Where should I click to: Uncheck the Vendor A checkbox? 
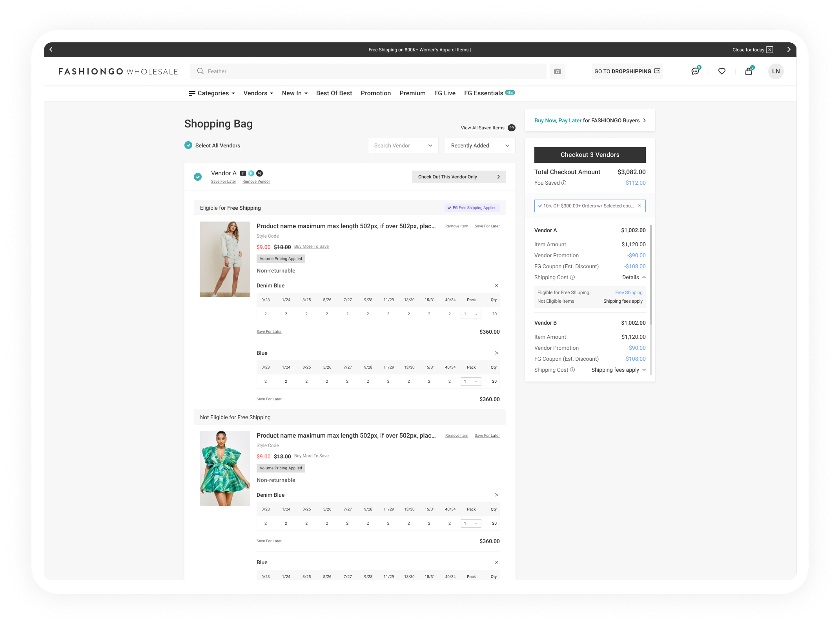click(198, 177)
